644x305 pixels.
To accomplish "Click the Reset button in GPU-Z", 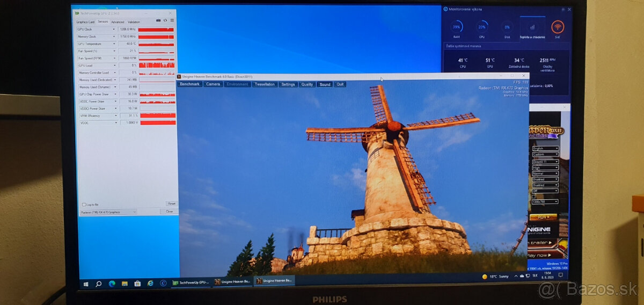I will point(171,204).
